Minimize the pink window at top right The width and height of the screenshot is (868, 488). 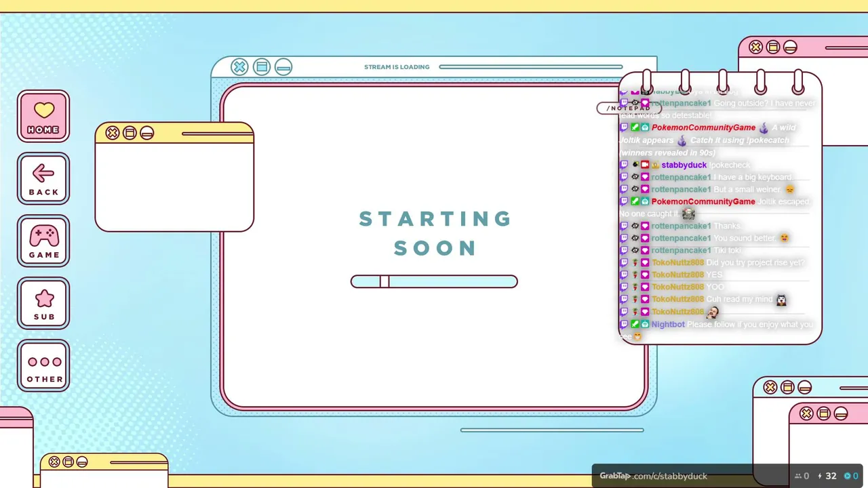click(790, 47)
